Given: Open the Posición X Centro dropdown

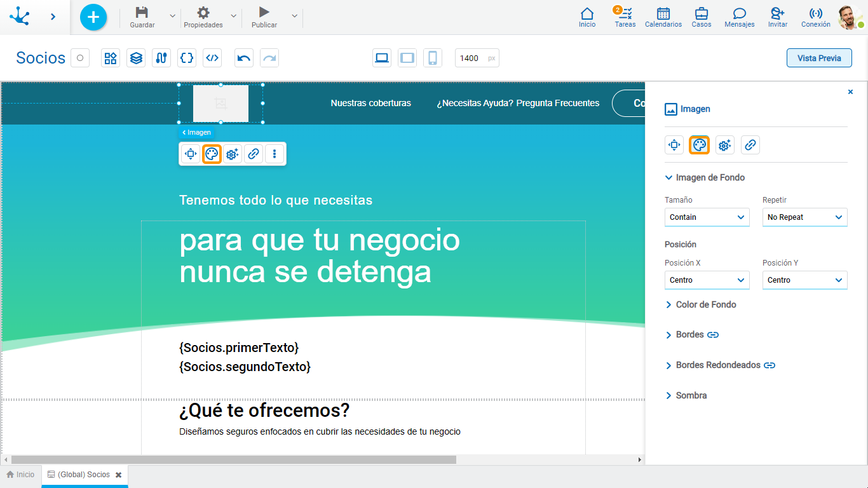Looking at the screenshot, I should point(707,280).
